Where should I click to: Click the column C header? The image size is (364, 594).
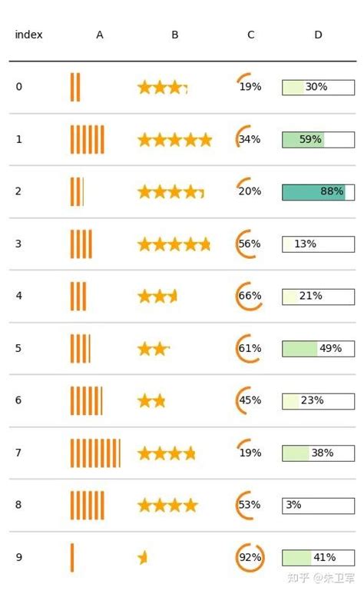251,35
